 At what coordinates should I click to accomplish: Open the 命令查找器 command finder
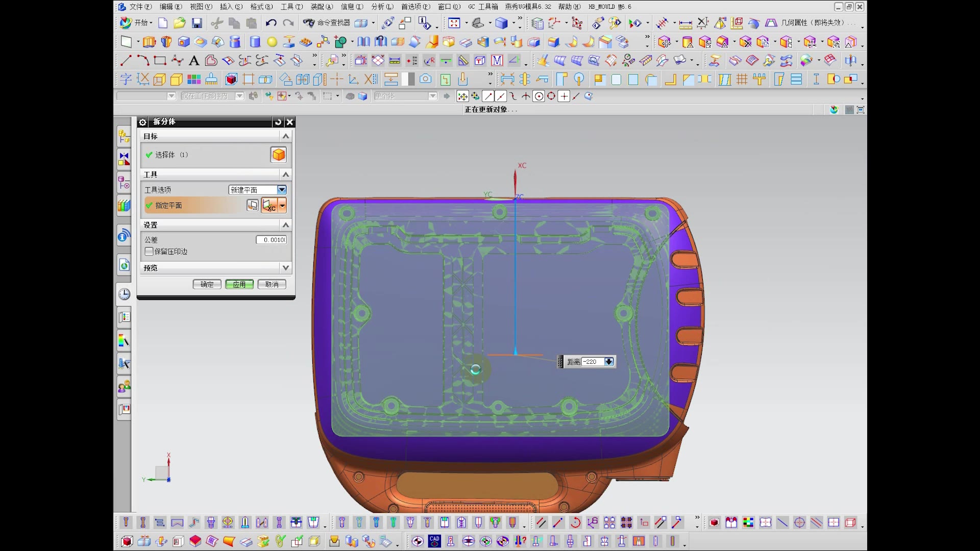327,23
